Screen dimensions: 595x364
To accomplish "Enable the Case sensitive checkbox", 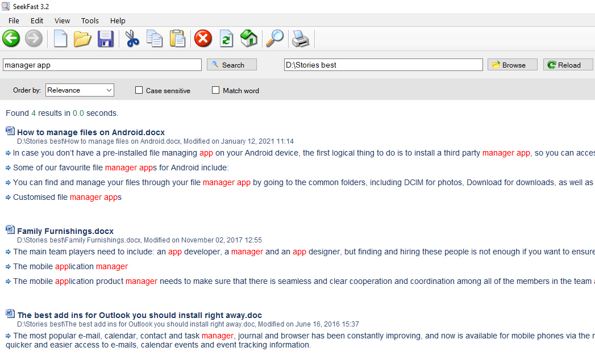I will tap(139, 90).
